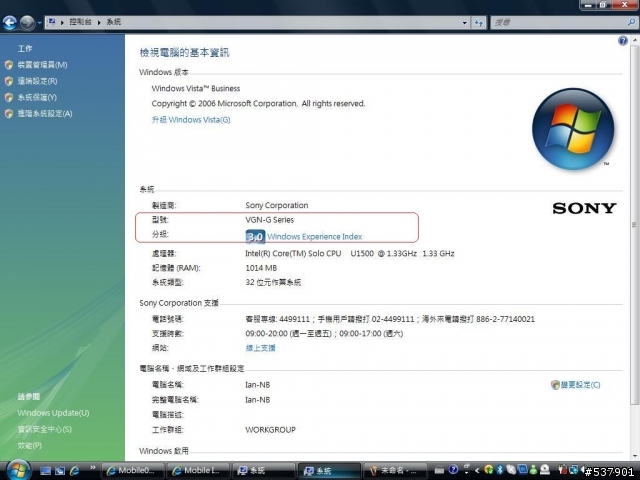
Task: Switch to first 系統 taskbar button
Action: point(264,471)
